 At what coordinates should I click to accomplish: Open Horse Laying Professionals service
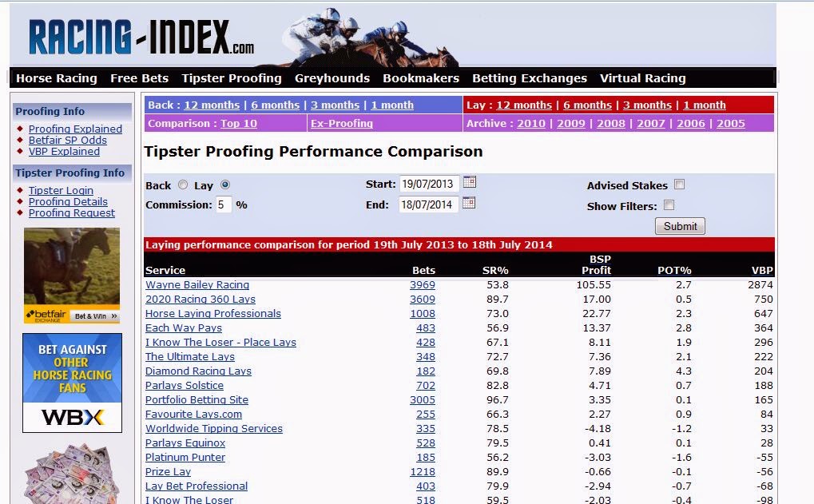click(212, 314)
